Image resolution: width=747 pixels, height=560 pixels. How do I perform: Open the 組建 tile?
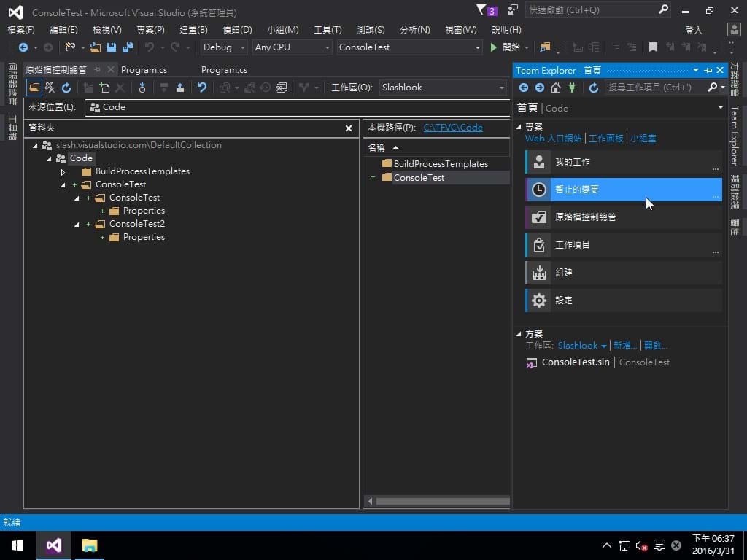click(624, 273)
